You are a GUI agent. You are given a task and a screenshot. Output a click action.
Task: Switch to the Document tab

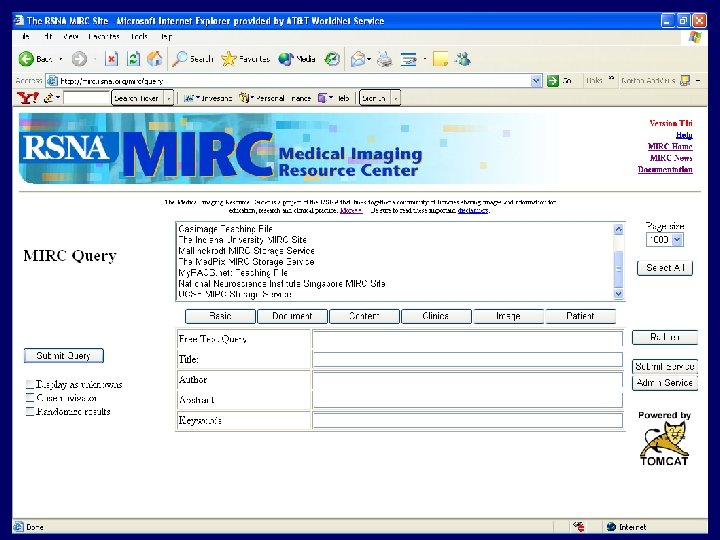click(292, 316)
